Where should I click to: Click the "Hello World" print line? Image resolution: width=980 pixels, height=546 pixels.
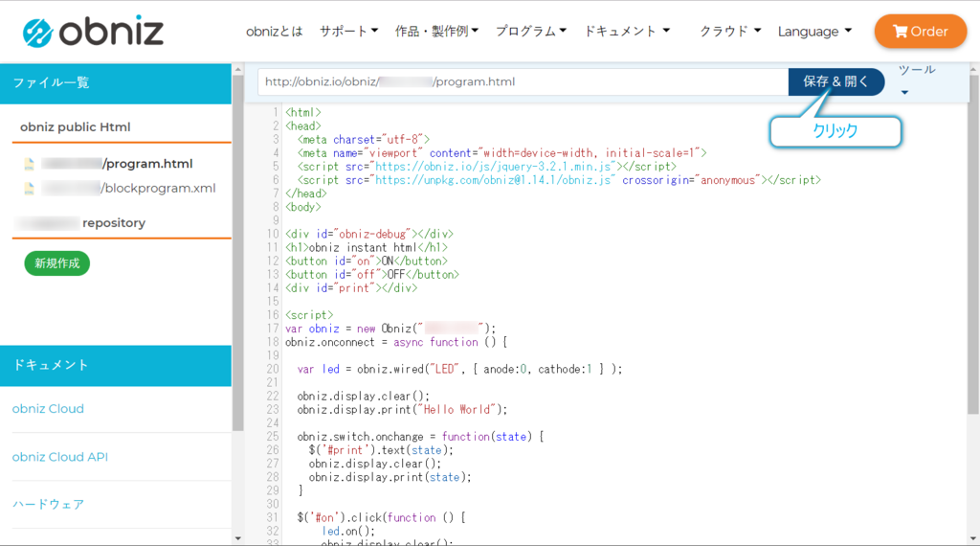(x=402, y=410)
